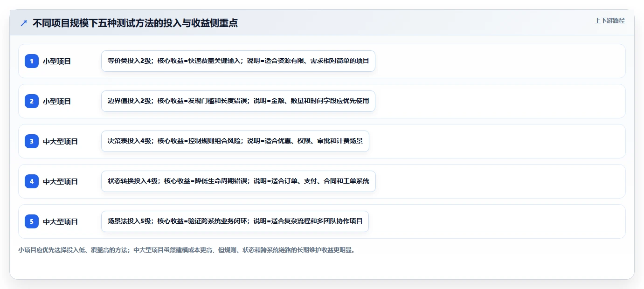Click the arrow icon beside the title
The height and width of the screenshot is (289, 644).
point(23,23)
